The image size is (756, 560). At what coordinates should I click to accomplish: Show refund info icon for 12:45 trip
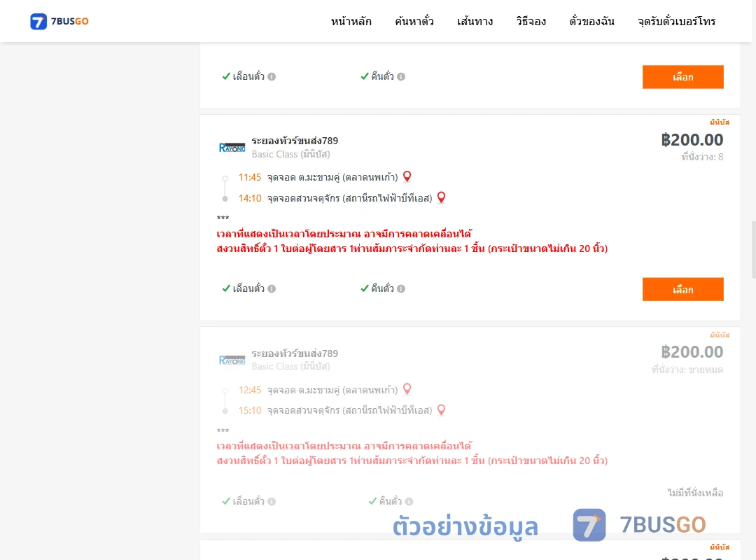click(x=409, y=502)
